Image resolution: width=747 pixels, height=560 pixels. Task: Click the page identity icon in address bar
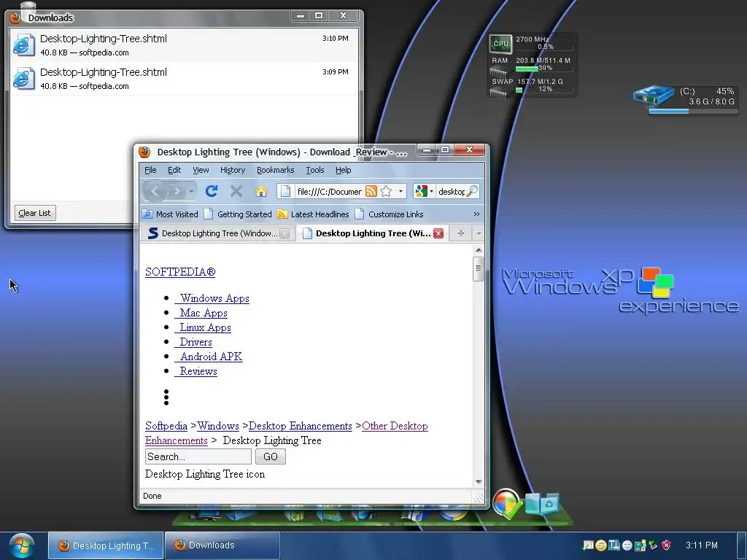tap(285, 191)
